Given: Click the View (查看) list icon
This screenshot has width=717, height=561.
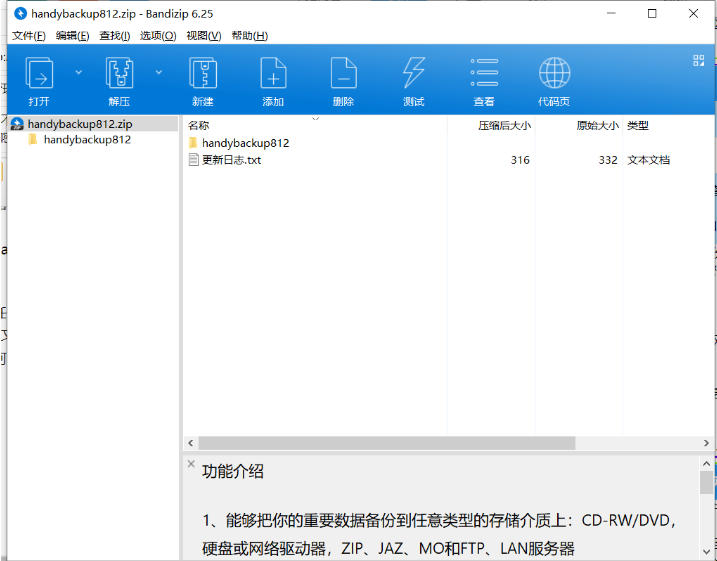Looking at the screenshot, I should click(484, 73).
